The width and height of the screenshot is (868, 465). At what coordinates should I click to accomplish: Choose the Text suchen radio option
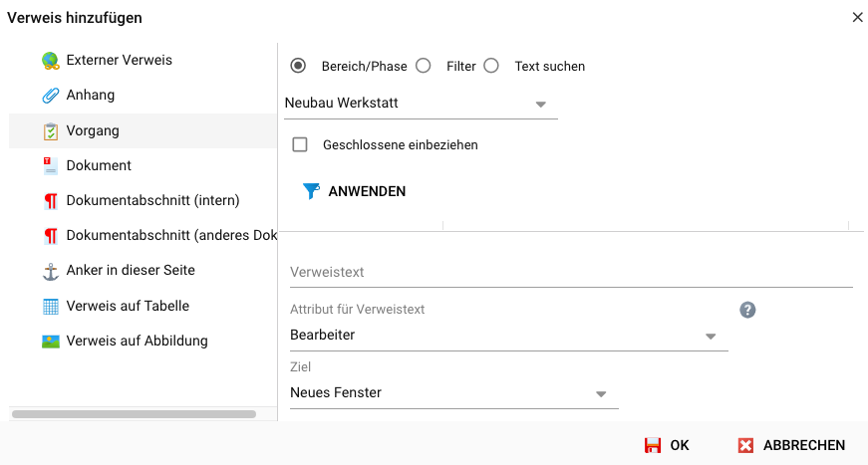[x=491, y=66]
